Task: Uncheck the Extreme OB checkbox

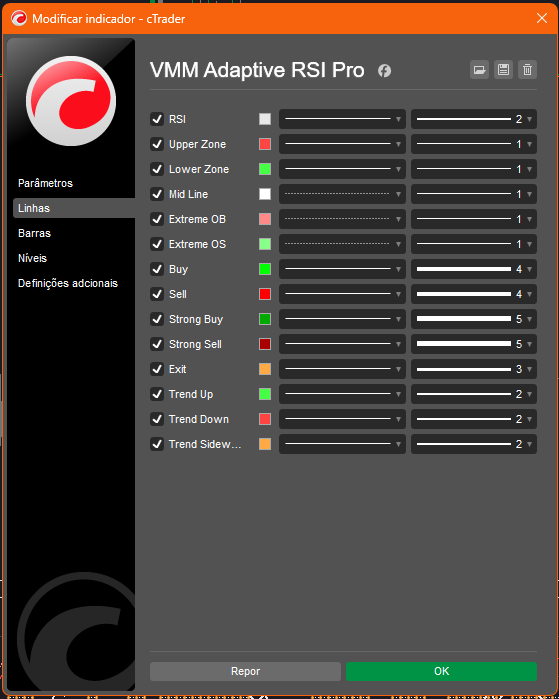Action: [157, 219]
